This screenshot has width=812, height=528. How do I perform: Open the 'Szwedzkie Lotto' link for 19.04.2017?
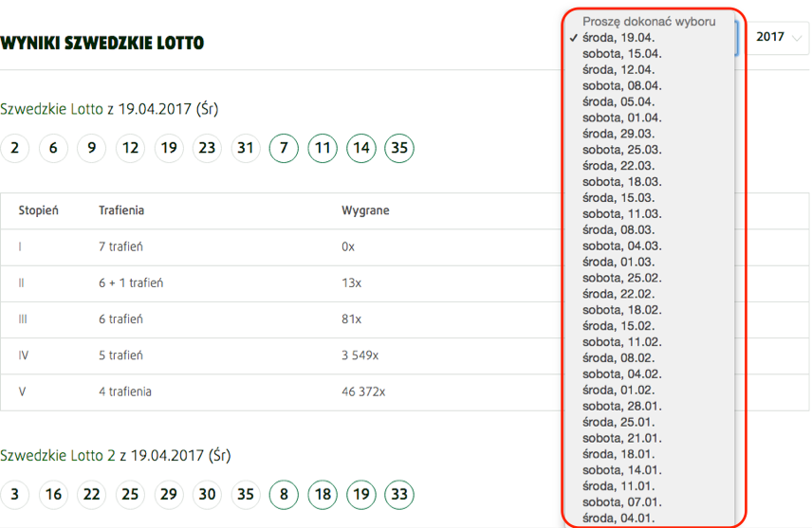(52, 109)
